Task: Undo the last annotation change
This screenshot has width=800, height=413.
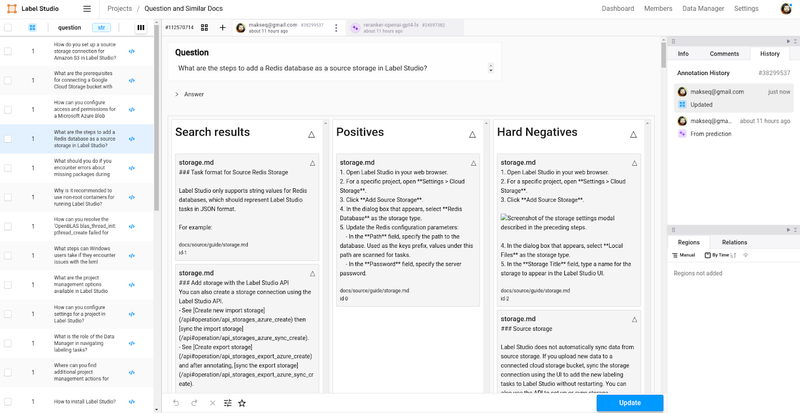Action: (176, 403)
